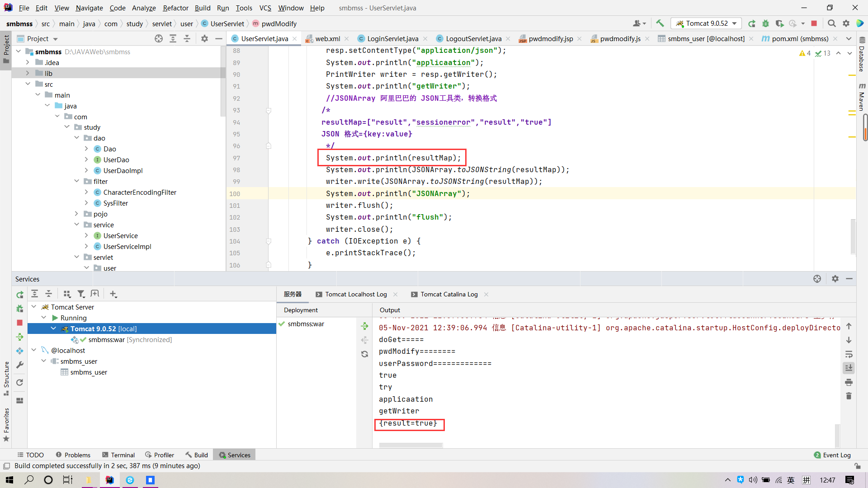Open the Refactor menu
This screenshot has width=868, height=488.
click(x=175, y=8)
